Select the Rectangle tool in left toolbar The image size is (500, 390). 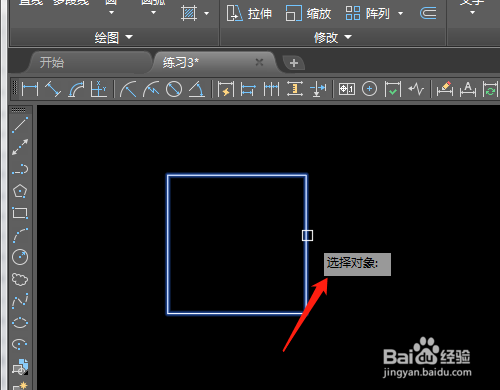(x=20, y=213)
